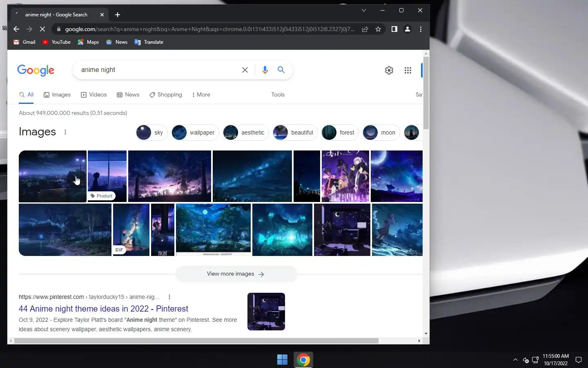The width and height of the screenshot is (588, 368).
Task: Open a new tab with plus button
Action: [x=118, y=15]
